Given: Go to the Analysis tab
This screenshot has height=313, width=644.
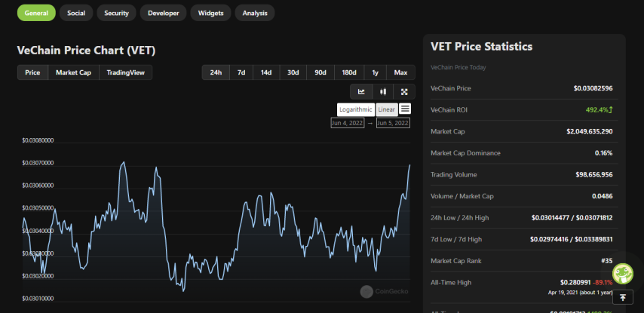Looking at the screenshot, I should [x=255, y=13].
